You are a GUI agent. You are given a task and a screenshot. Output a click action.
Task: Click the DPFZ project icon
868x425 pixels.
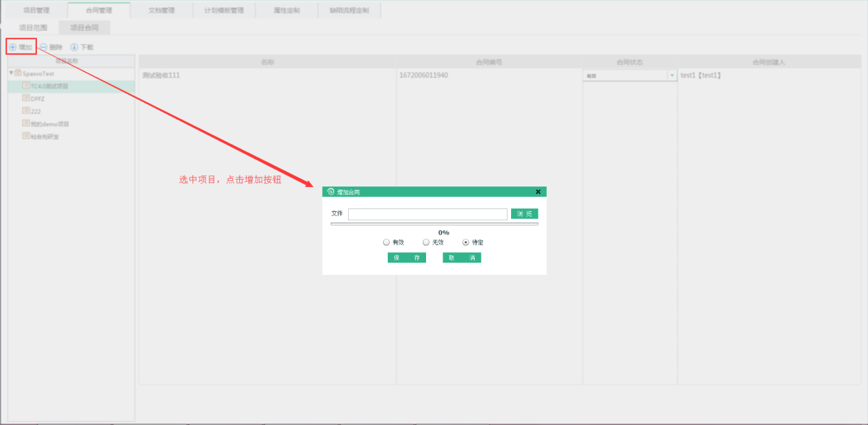pyautogui.click(x=26, y=98)
